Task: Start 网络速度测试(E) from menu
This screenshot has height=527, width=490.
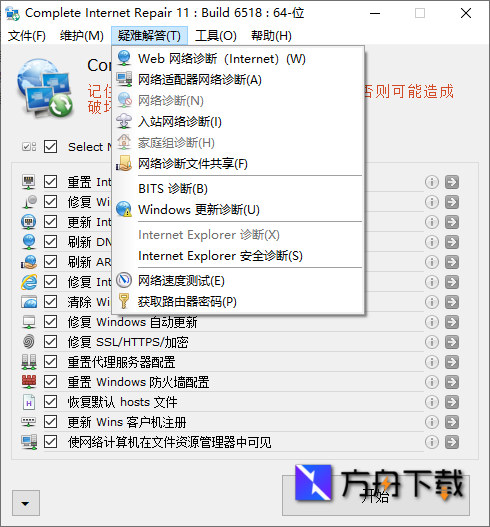Action: (238, 281)
